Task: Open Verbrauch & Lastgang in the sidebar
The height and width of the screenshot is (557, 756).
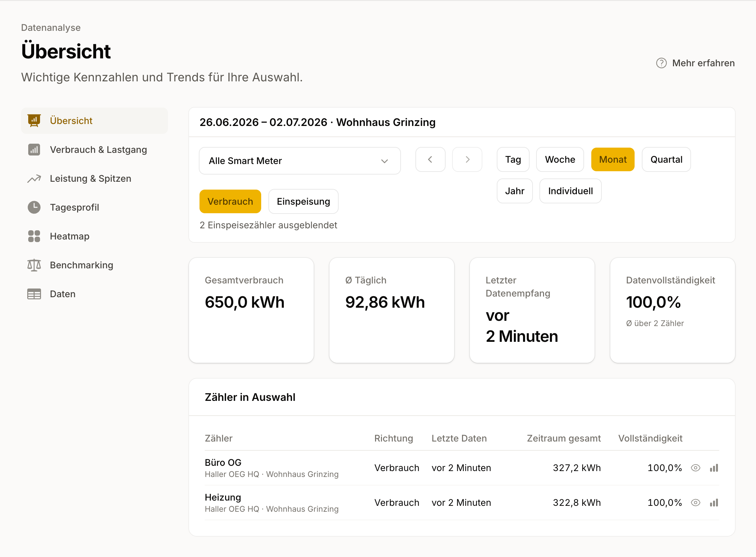Action: point(94,150)
